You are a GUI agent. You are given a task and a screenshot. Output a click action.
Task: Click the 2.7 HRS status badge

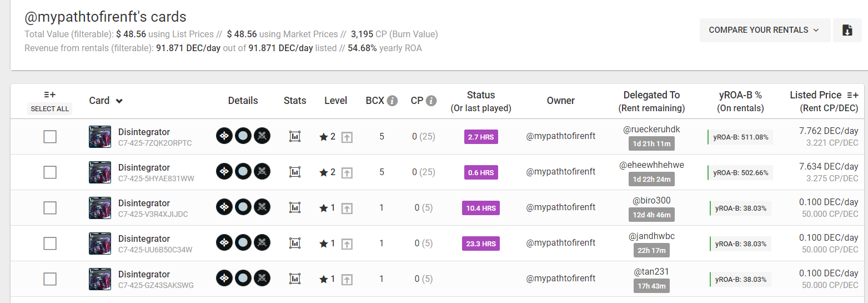tap(481, 137)
